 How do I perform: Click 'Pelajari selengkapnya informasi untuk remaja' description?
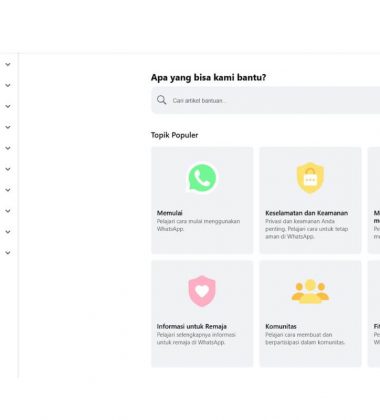coord(196,338)
